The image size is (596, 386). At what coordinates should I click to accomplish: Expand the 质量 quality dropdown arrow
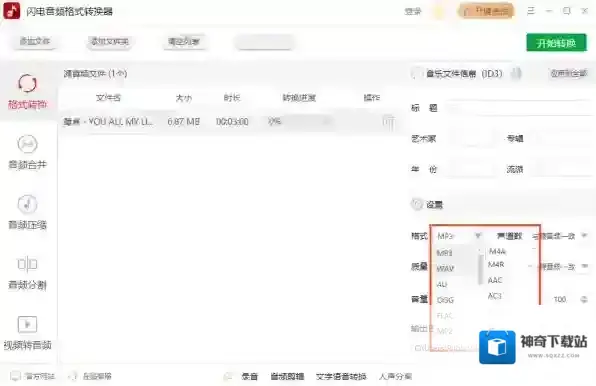pyautogui.click(x=585, y=266)
